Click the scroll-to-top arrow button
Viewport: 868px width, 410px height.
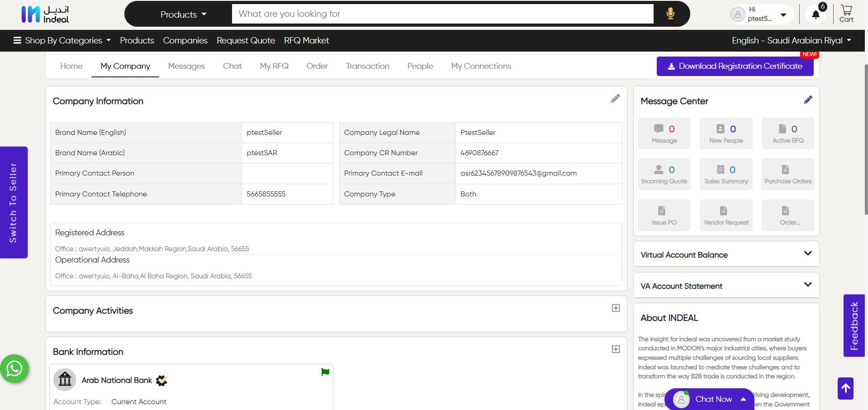coord(845,388)
